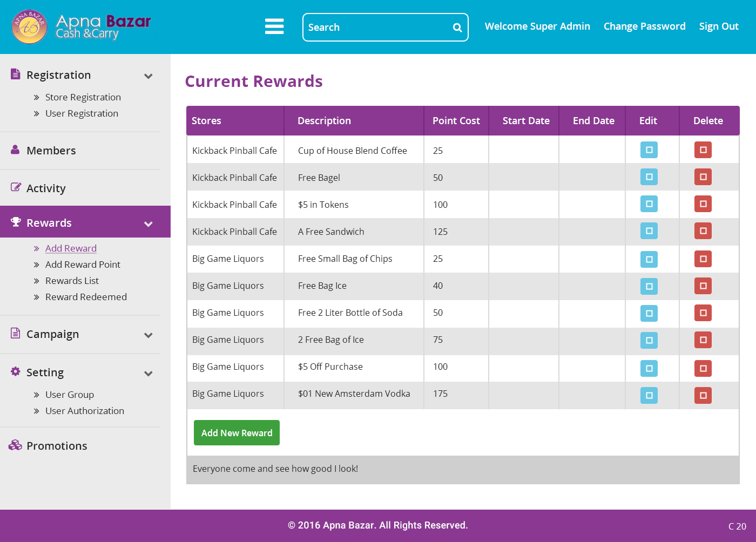Edit the Cup of House Blend Coffee reward

649,150
